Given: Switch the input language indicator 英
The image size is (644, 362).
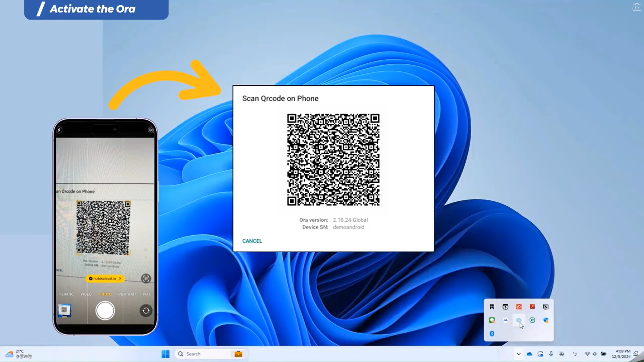Looking at the screenshot, I should pyautogui.click(x=562, y=354).
